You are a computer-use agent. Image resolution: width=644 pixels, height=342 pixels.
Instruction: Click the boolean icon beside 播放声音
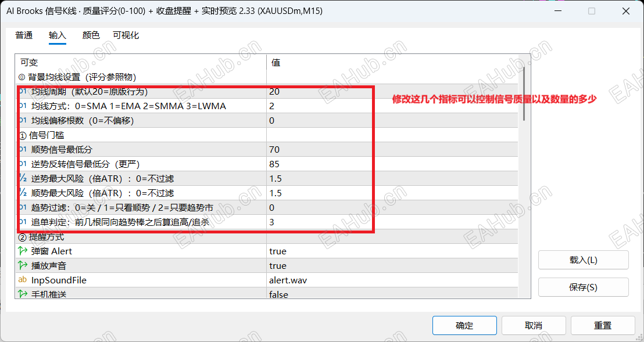tap(23, 266)
